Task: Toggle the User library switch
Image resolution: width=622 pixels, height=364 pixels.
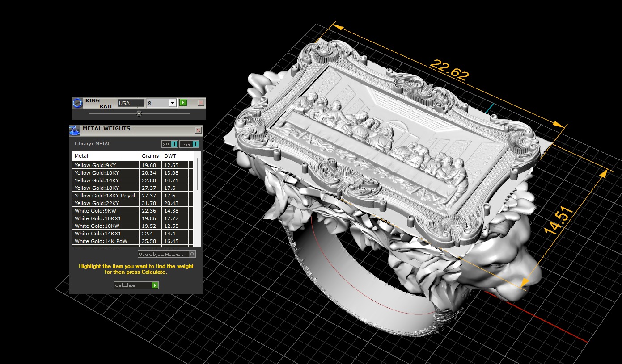Action: click(x=189, y=144)
